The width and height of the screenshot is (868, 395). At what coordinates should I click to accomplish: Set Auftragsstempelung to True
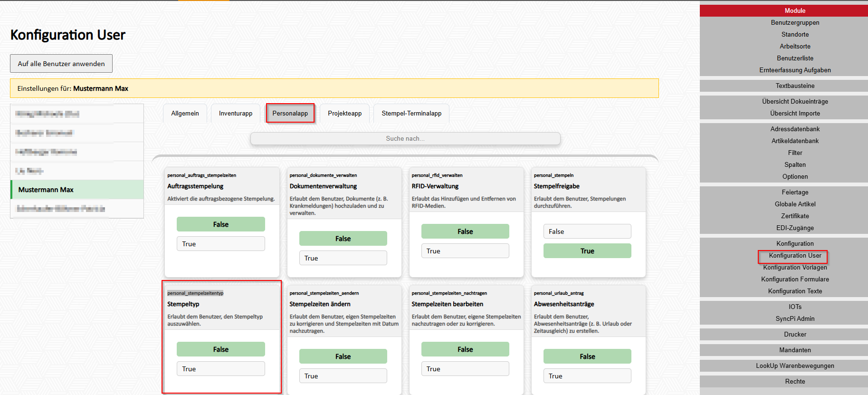(221, 244)
